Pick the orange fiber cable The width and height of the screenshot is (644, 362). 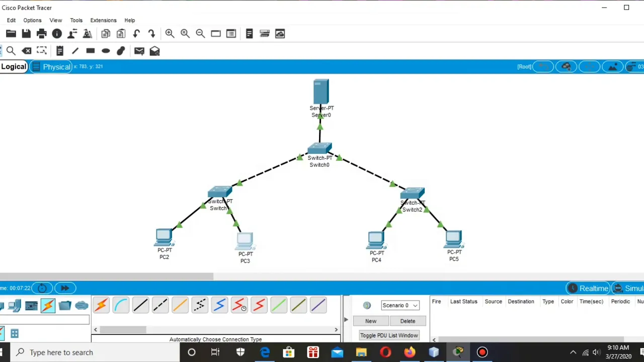coord(180,305)
